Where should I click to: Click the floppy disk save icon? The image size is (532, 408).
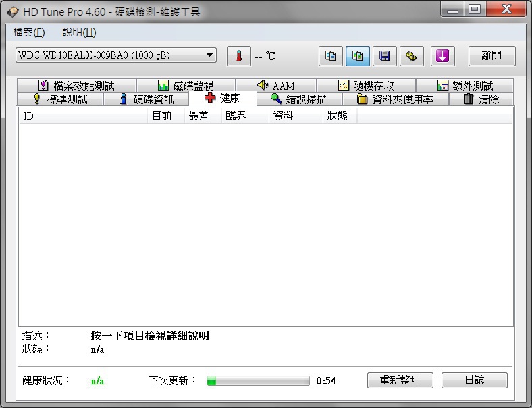tap(384, 56)
